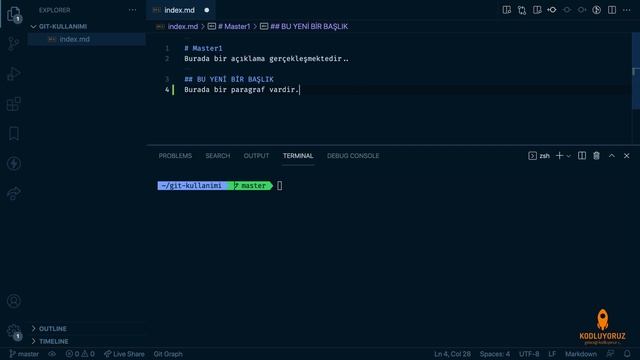
Task: Click the terminal prompt input area
Action: click(x=280, y=186)
